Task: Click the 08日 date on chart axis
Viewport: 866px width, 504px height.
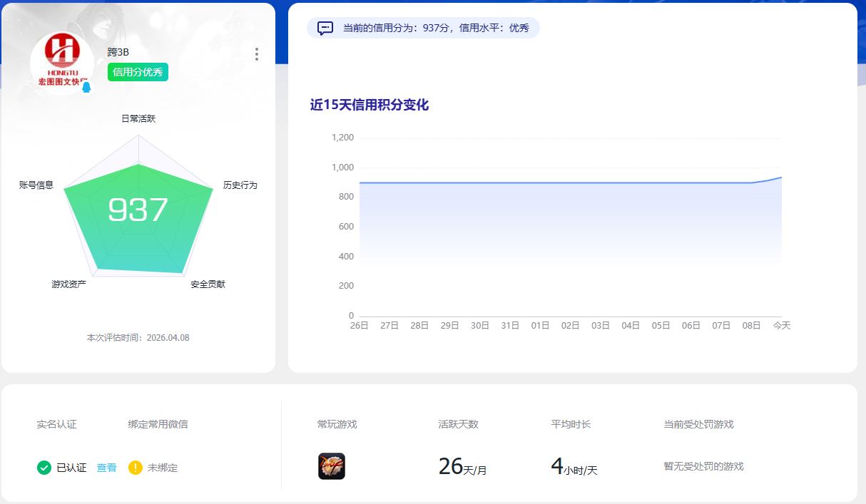Action: coord(751,325)
